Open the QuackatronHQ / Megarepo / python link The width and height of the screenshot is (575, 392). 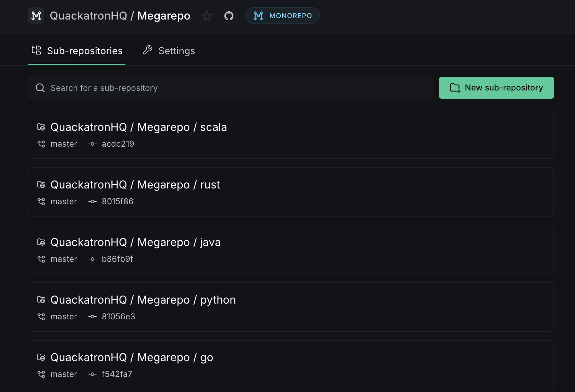[x=143, y=300]
